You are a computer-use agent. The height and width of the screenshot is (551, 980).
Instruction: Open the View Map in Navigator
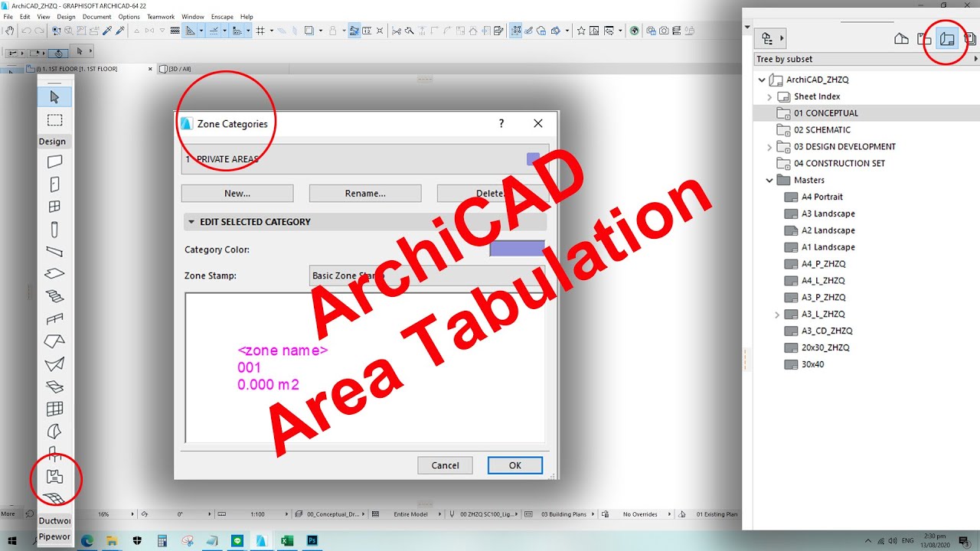pyautogui.click(x=924, y=38)
